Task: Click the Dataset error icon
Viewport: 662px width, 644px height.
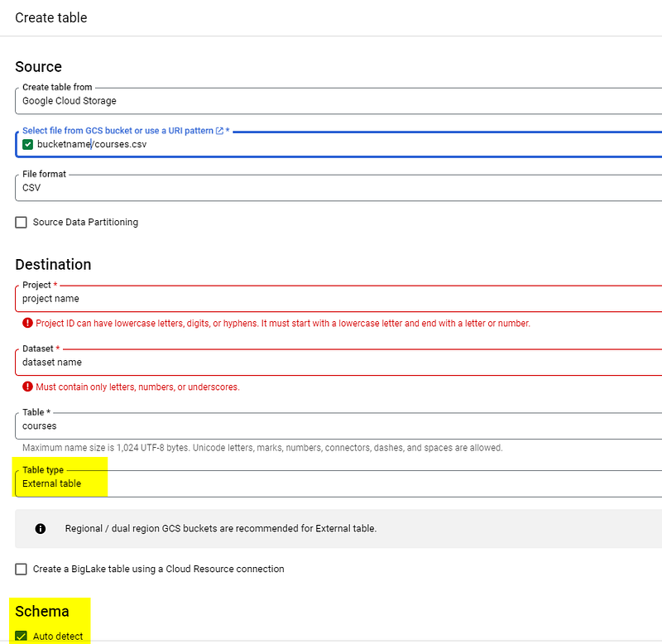Action: 27,387
